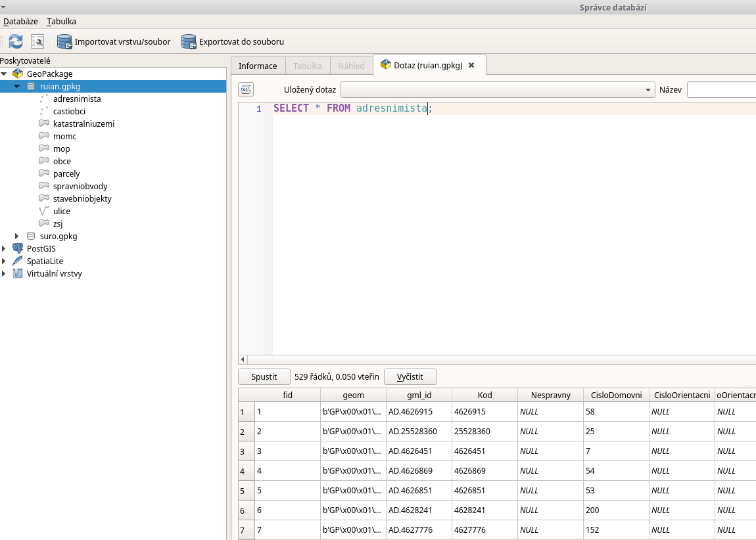Open the Tabulka menu
The width and height of the screenshot is (756, 540).
point(61,21)
